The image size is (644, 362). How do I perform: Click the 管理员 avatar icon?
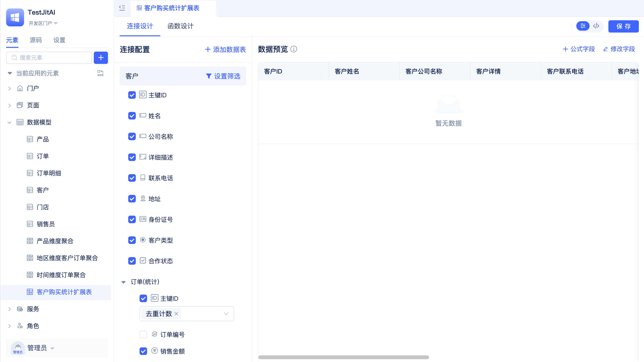[18, 348]
